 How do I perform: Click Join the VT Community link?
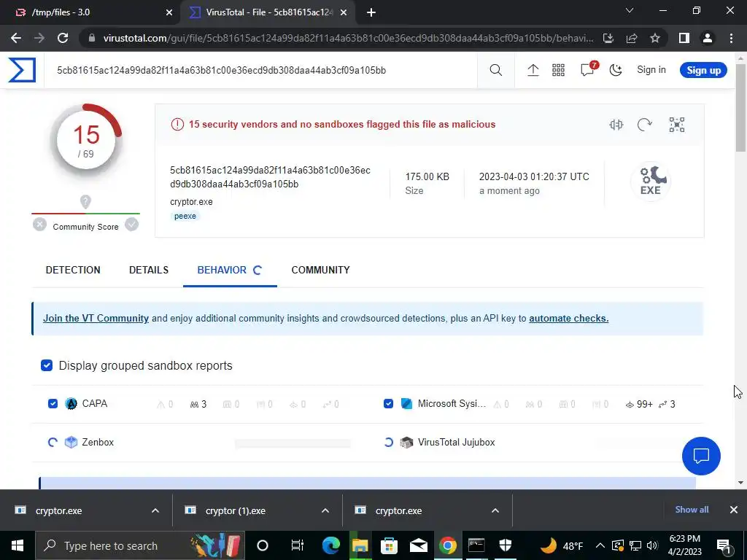click(96, 318)
